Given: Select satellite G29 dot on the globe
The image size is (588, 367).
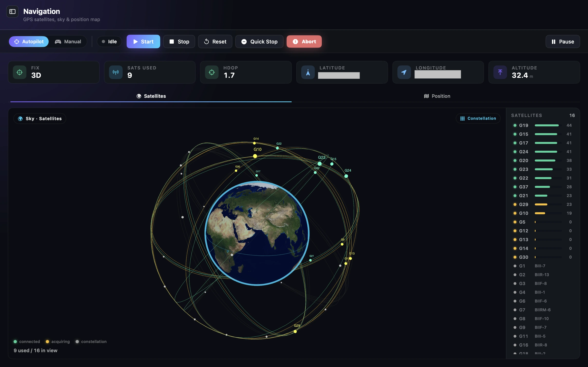Looking at the screenshot, I should (295, 331).
